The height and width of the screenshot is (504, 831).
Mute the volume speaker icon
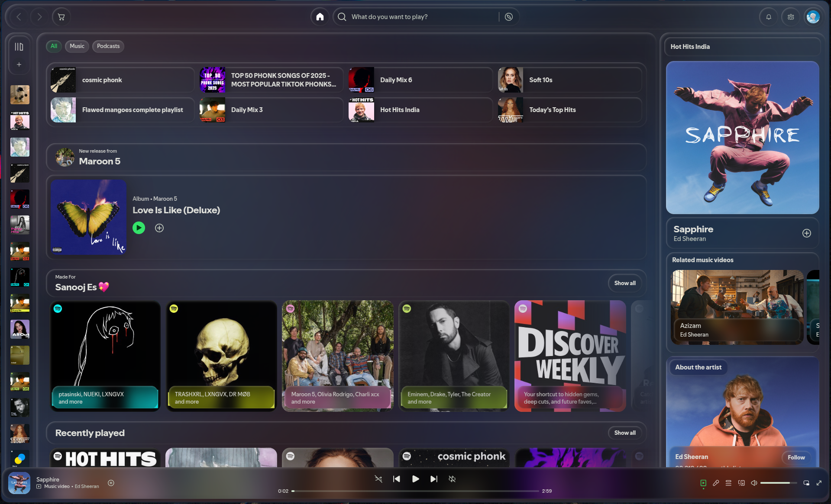(x=754, y=483)
